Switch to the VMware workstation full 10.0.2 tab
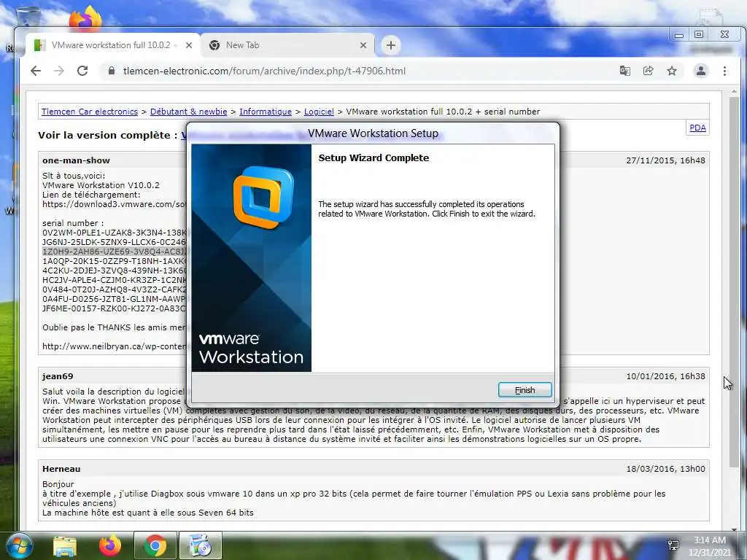Viewport: 747px width, 560px height. coord(111,45)
